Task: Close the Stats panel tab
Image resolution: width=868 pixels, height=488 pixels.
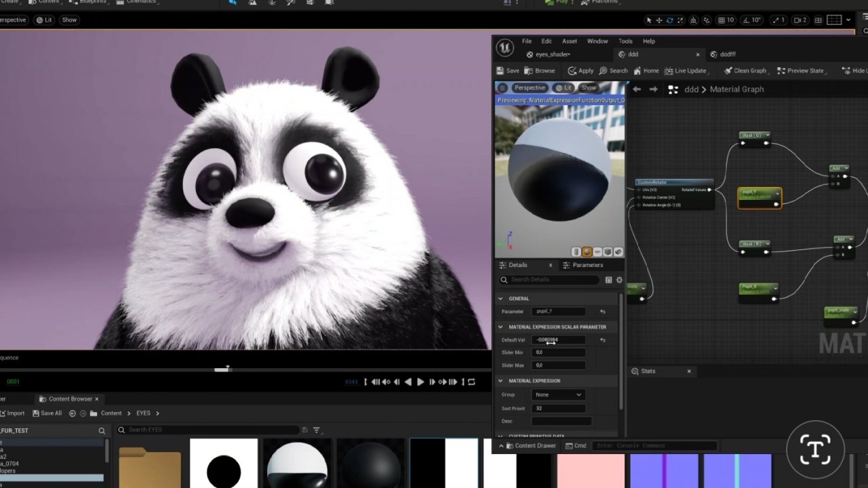Action: pyautogui.click(x=689, y=371)
